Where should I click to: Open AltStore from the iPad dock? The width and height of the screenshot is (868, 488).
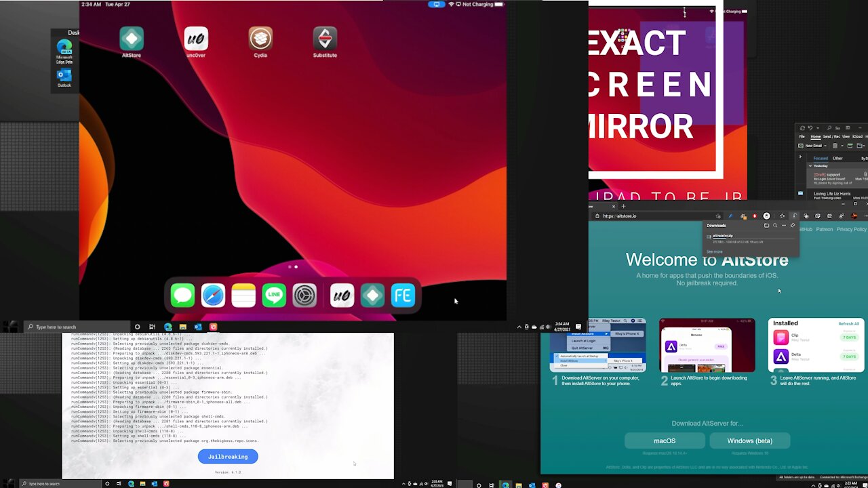tap(372, 296)
